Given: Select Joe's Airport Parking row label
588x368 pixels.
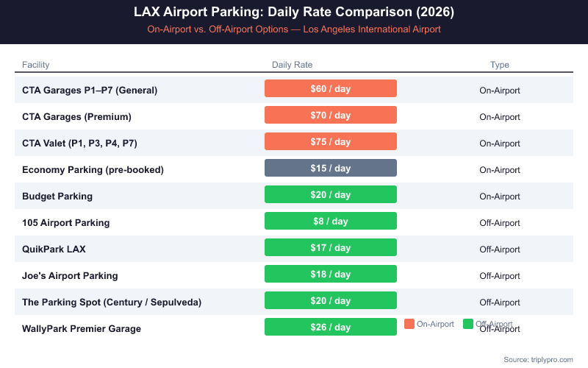Looking at the screenshot, I should [70, 275].
